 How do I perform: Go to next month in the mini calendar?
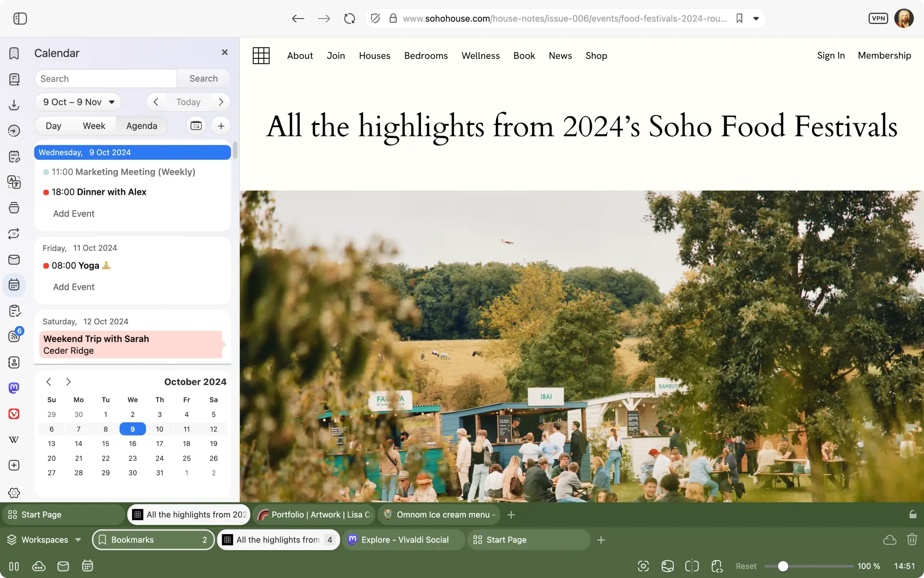coord(69,381)
